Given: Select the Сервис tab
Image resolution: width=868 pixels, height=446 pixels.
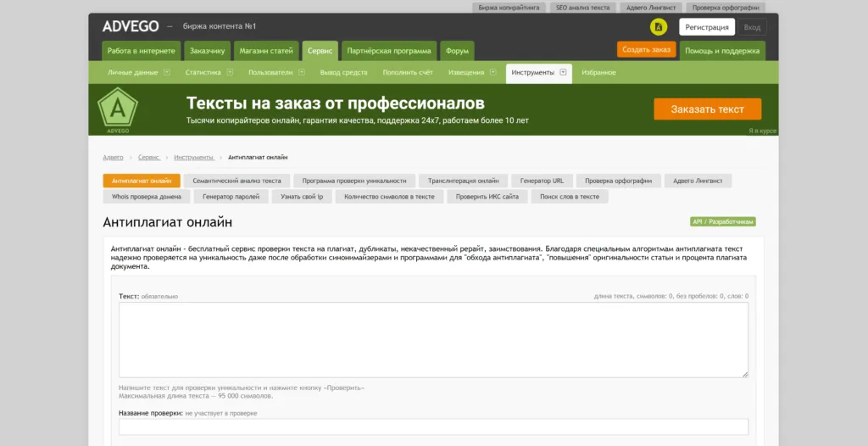Looking at the screenshot, I should 320,51.
